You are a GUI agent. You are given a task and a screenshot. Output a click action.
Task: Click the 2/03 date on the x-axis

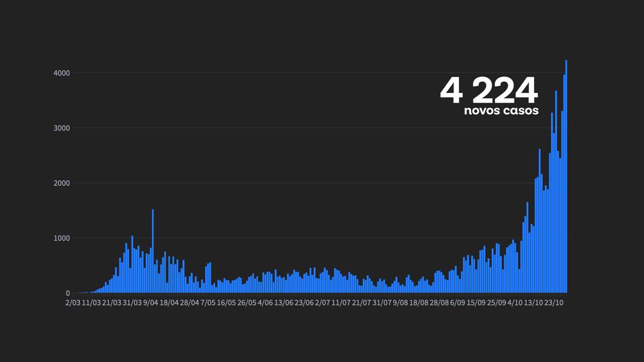pyautogui.click(x=73, y=303)
